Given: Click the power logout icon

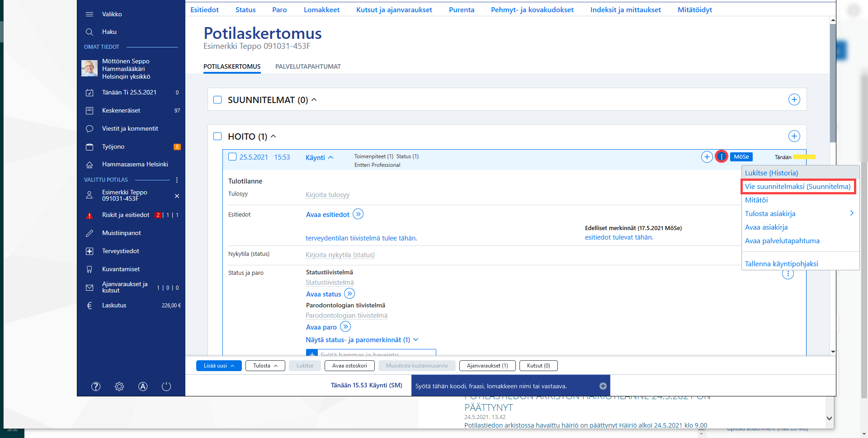Looking at the screenshot, I should pyautogui.click(x=166, y=386).
